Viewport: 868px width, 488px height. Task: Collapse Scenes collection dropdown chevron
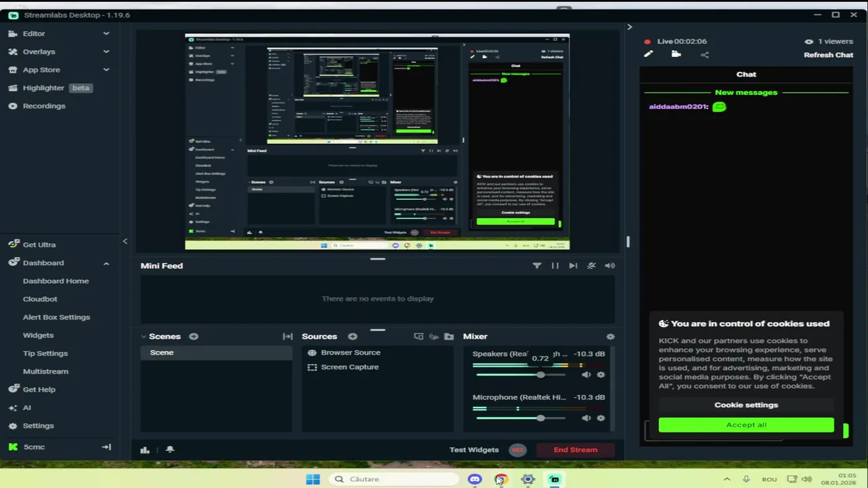(x=144, y=336)
